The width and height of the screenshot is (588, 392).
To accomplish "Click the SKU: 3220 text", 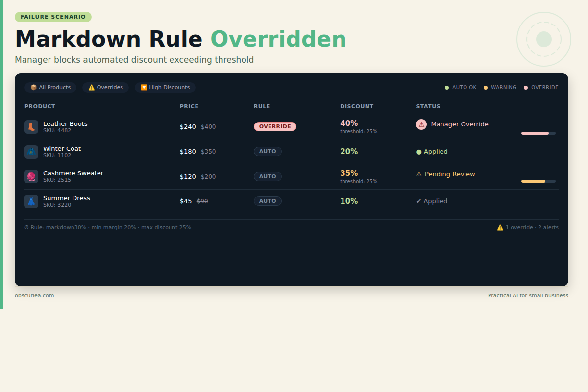I will (57, 205).
